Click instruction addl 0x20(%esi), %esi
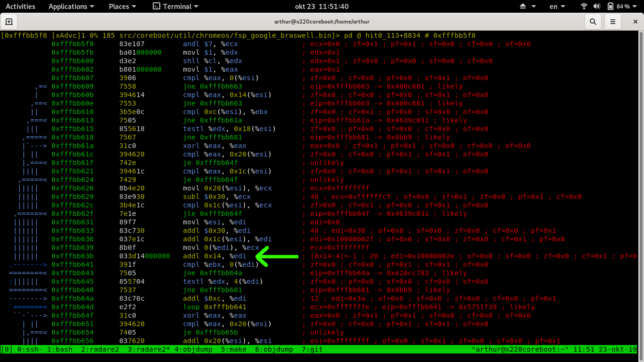 pyautogui.click(x=227, y=341)
